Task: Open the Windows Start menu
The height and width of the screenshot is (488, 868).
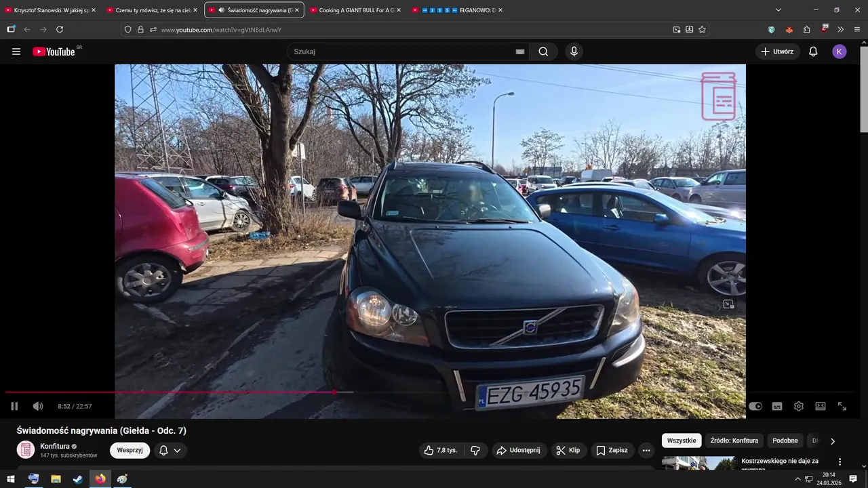Action: click(x=11, y=479)
